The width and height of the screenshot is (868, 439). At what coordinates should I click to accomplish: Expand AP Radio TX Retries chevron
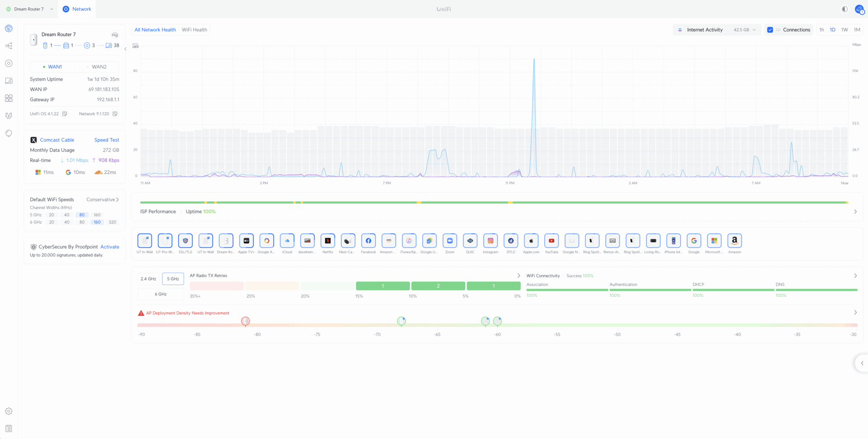point(519,276)
